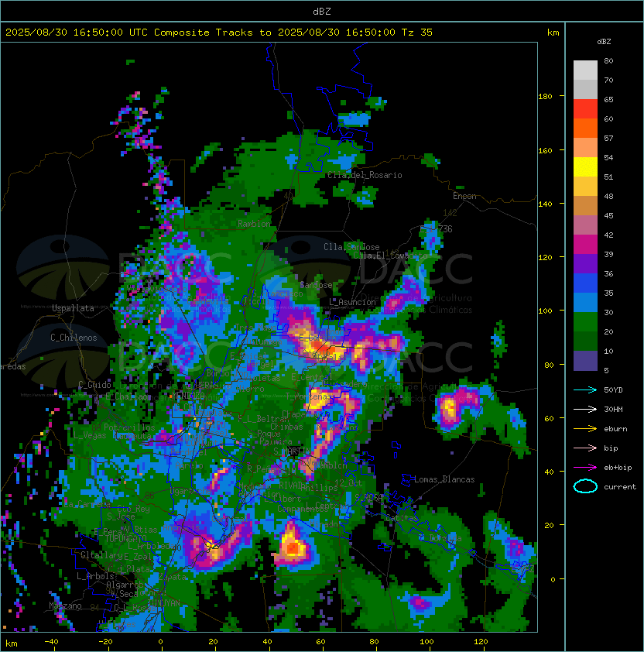
Task: Select the red swatch between 65 and 60 dBZ
Action: (585, 109)
